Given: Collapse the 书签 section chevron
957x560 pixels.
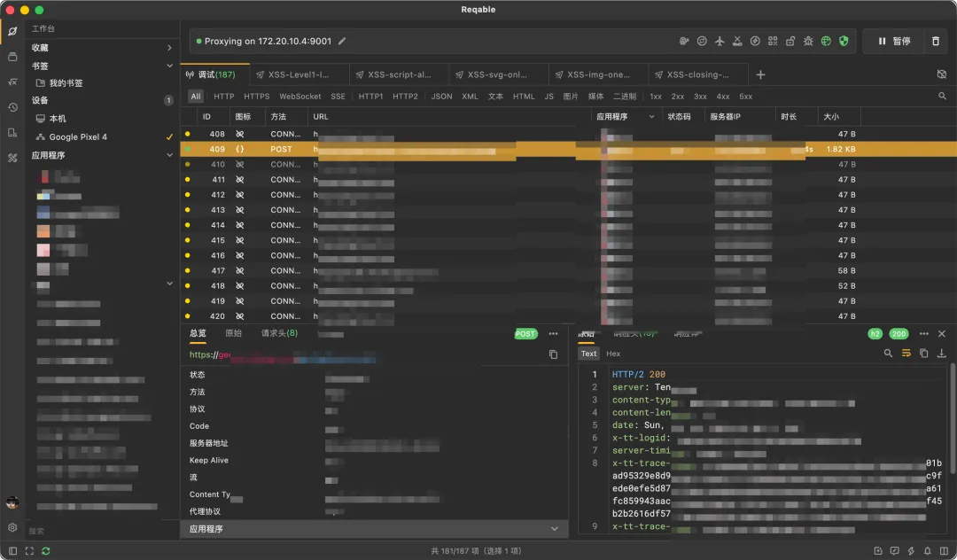Looking at the screenshot, I should pos(169,66).
